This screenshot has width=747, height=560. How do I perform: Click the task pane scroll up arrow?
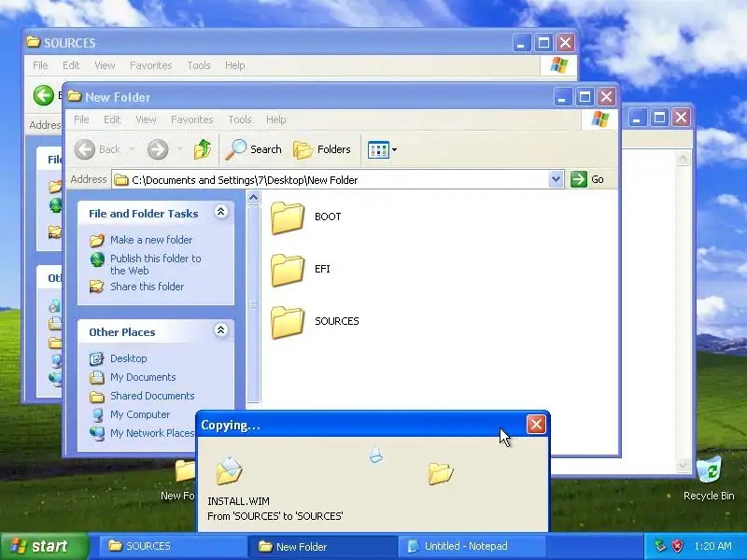[x=253, y=197]
